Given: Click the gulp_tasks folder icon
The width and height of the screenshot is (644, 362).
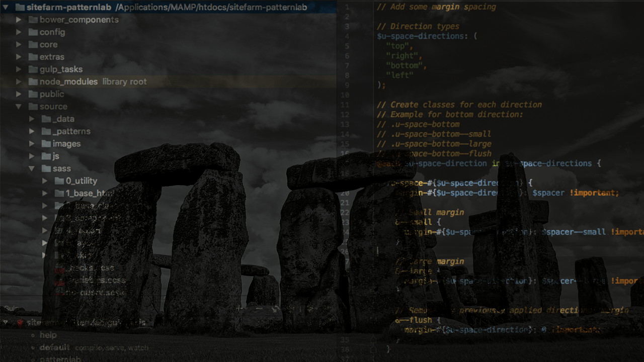Looking at the screenshot, I should click(33, 69).
